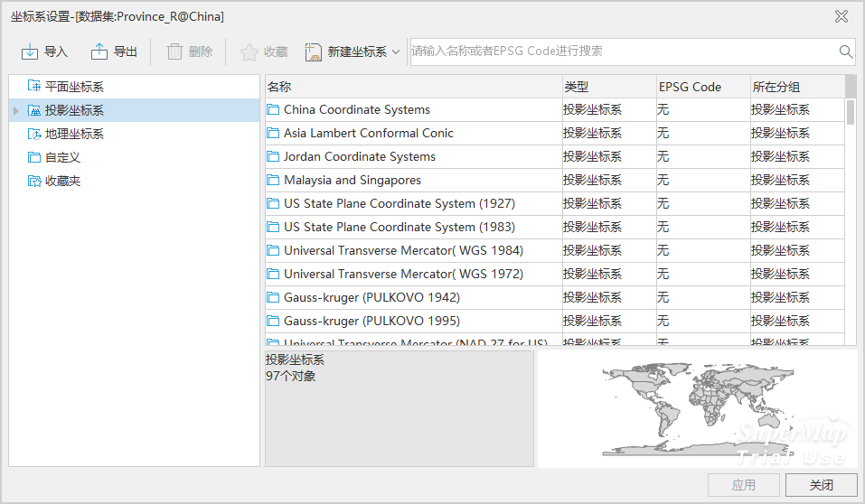Click the 关闭 button
Viewport: 865px width, 504px height.
pos(821,485)
